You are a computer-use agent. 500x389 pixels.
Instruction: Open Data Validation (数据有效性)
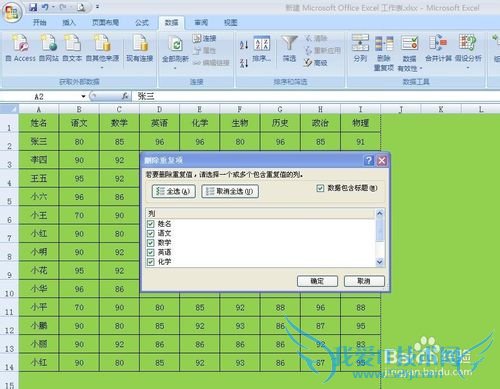pos(409,53)
